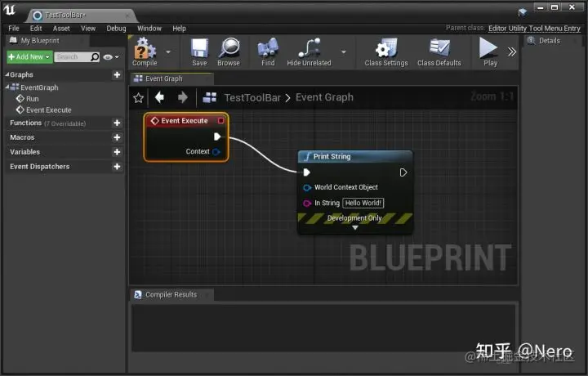The width and height of the screenshot is (588, 376).
Task: Open Find with the binoculars icon
Action: (268, 52)
